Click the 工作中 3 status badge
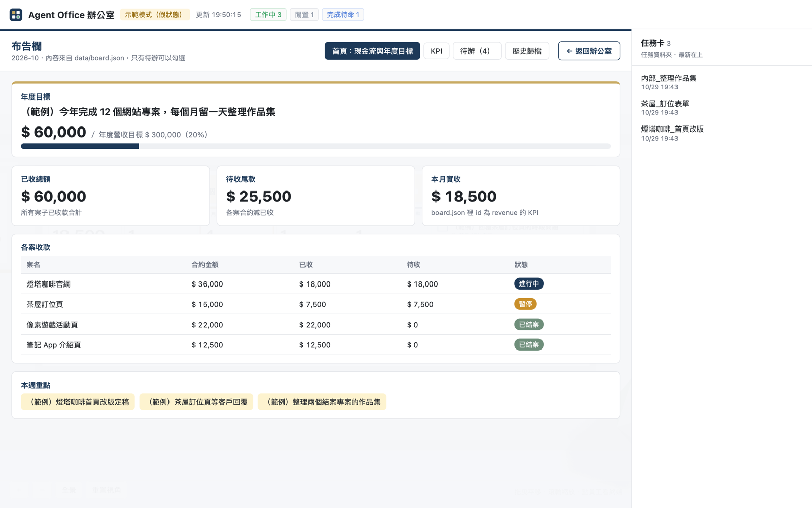This screenshot has width=812, height=508. [268, 15]
